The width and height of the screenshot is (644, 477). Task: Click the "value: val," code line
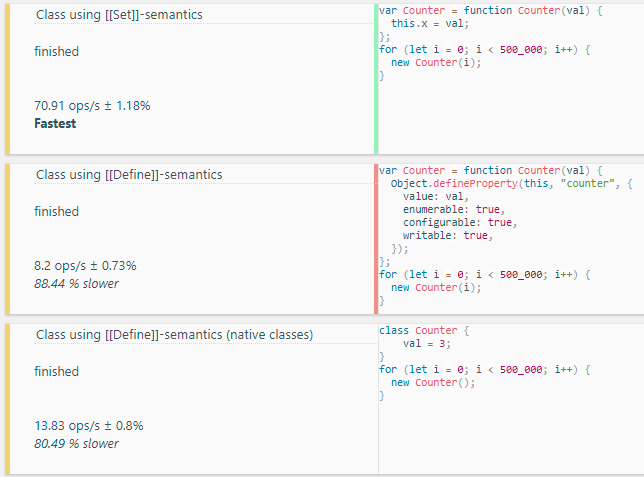point(436,196)
